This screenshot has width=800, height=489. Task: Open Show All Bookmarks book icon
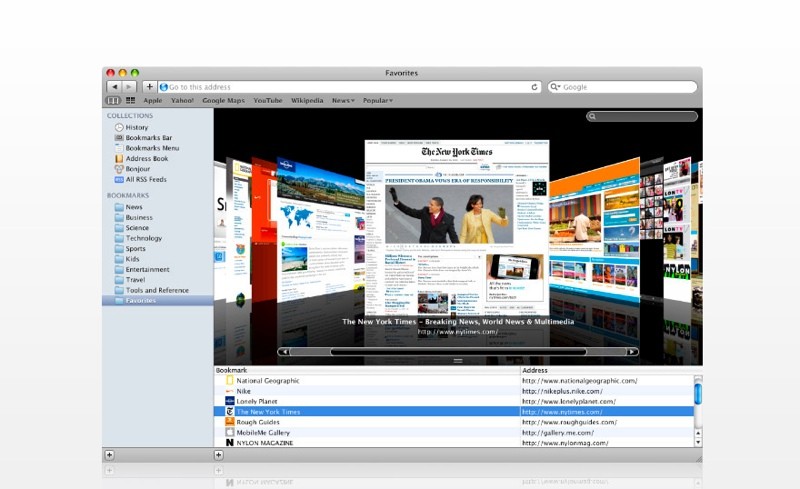point(113,101)
